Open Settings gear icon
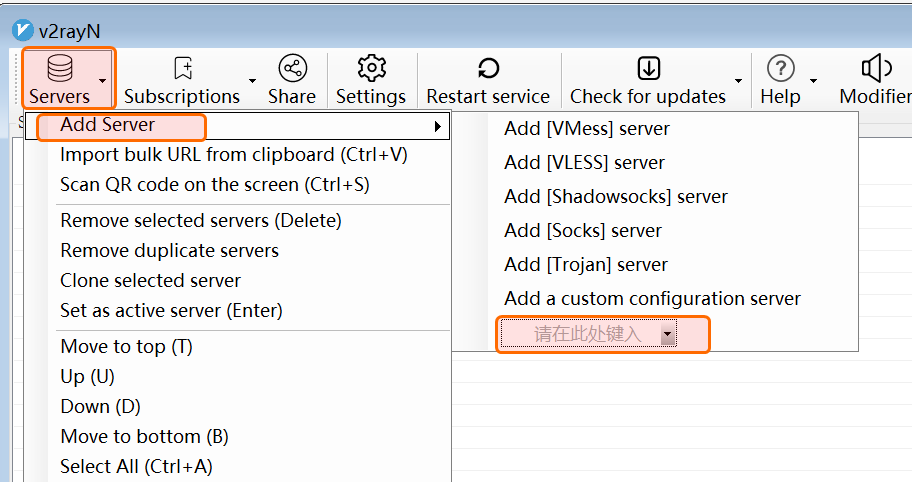Screen dimensions: 912x482 click(x=371, y=68)
